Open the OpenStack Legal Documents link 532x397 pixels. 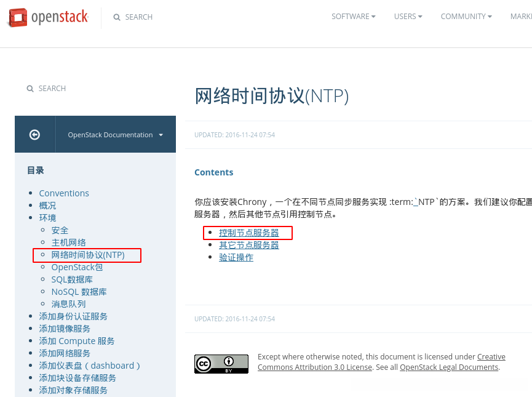tap(449, 367)
